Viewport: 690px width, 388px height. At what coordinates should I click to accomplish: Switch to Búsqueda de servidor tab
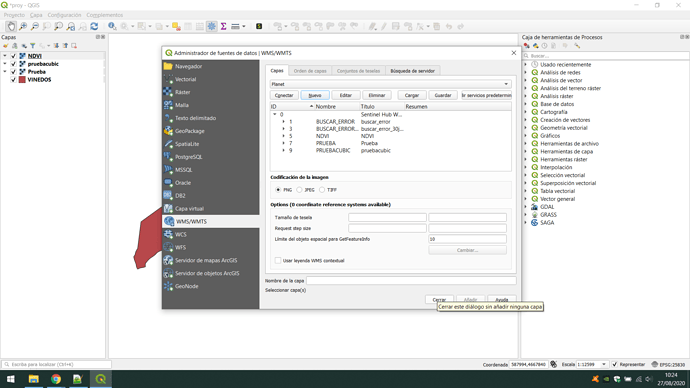pyautogui.click(x=412, y=71)
